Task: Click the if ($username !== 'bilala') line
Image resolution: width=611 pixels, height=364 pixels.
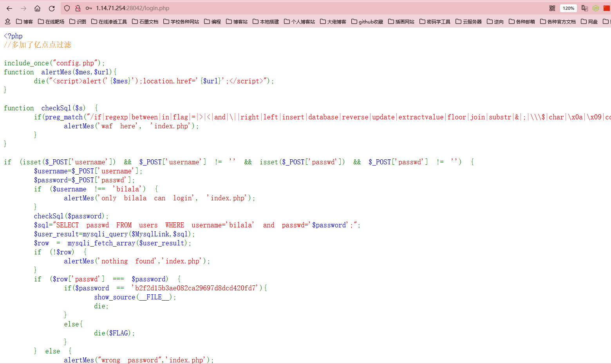Action: coord(96,189)
